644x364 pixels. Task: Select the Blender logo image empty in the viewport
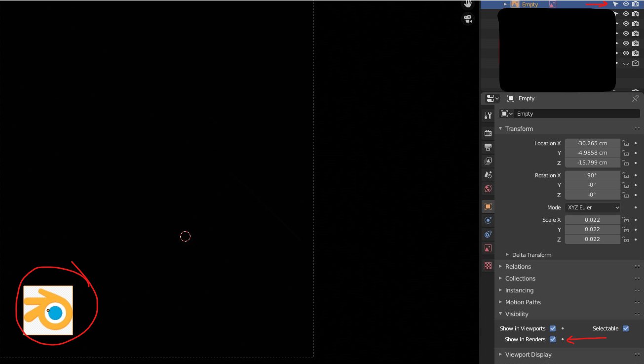[48, 310]
